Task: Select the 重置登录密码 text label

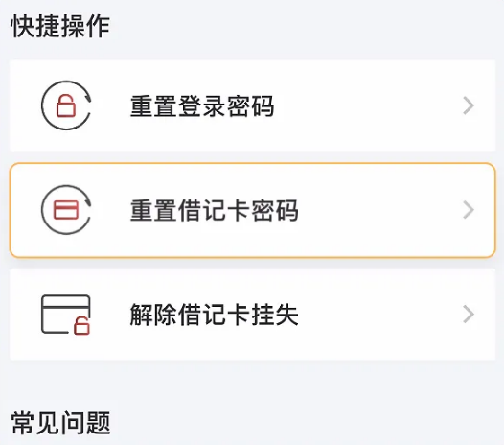Action: pos(202,105)
